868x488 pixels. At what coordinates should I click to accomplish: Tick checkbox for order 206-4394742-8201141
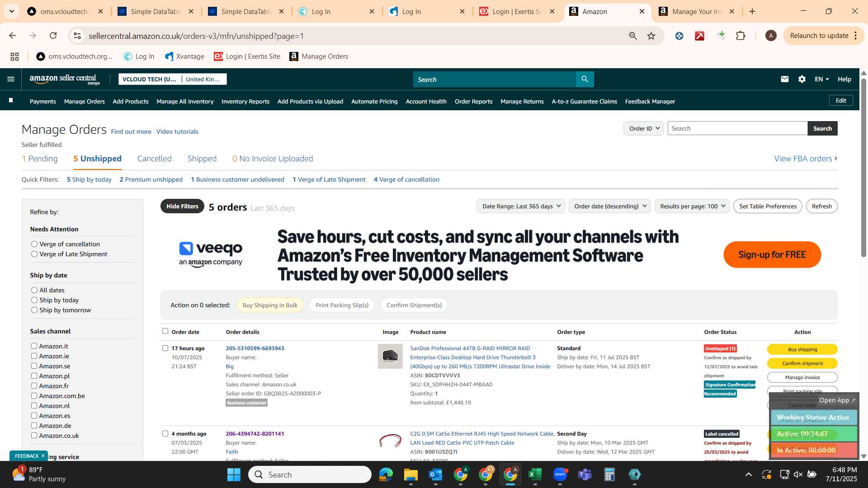tap(165, 433)
